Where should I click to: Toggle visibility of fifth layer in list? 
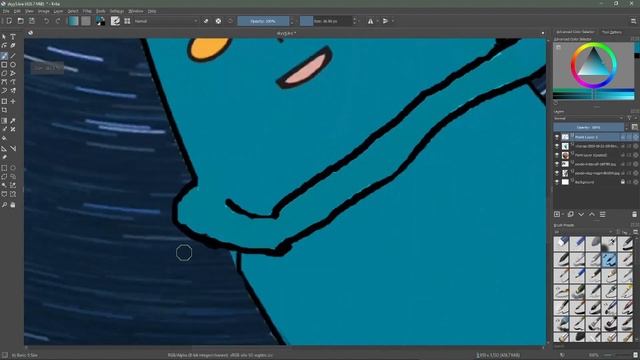click(x=557, y=173)
